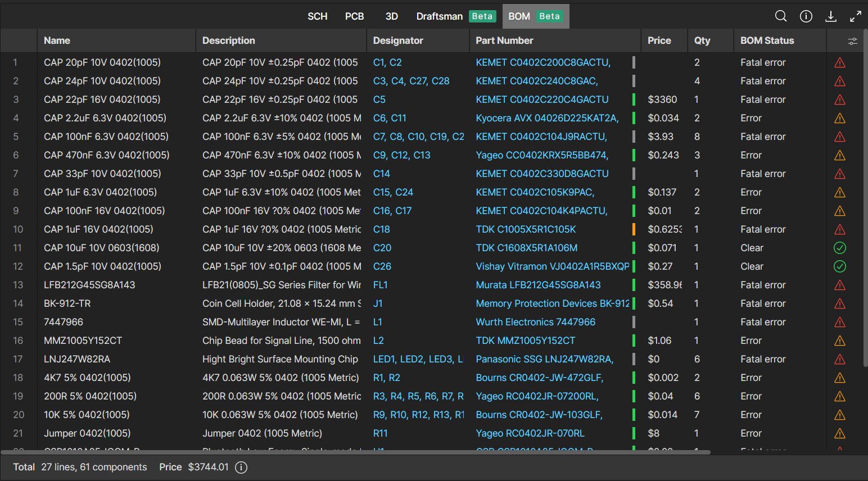This screenshot has height=481, width=868.
Task: Open the KEMET C0402C220C4GACTU part link
Action: (542, 99)
